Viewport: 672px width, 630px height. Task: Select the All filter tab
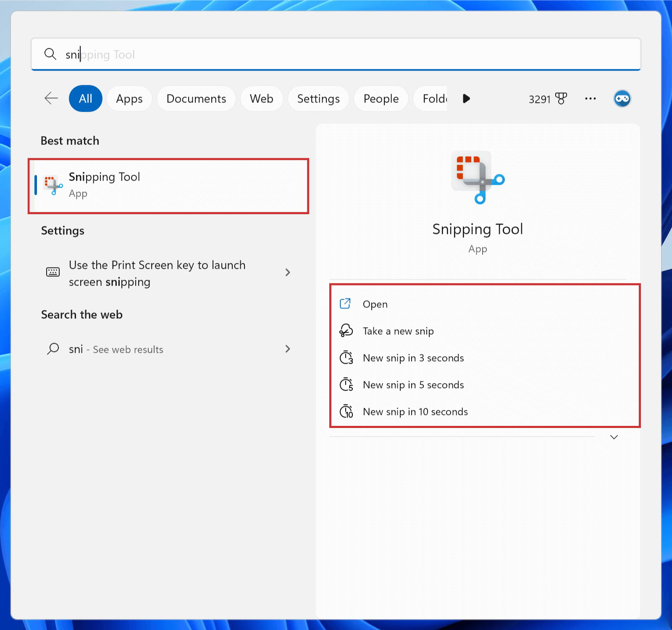pyautogui.click(x=86, y=98)
